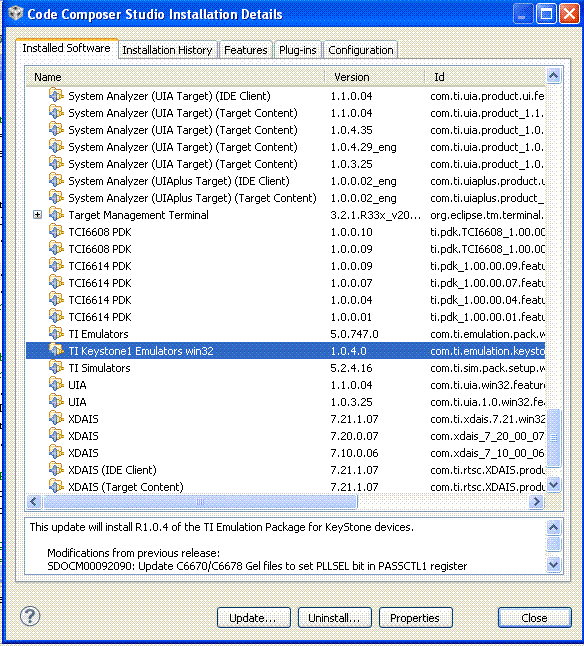
Task: Switch to the Installed Software tab
Action: click(66, 49)
